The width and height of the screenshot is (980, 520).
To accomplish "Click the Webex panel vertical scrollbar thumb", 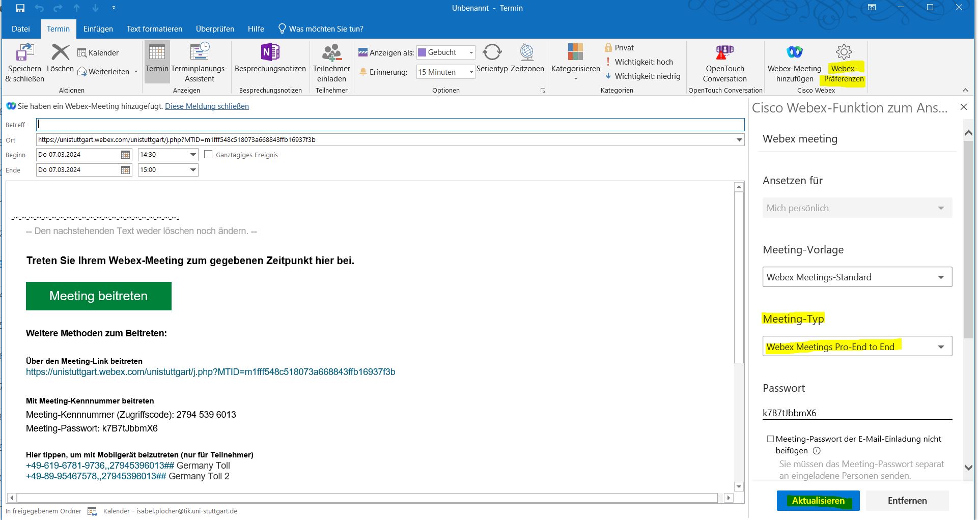I will pos(968,239).
